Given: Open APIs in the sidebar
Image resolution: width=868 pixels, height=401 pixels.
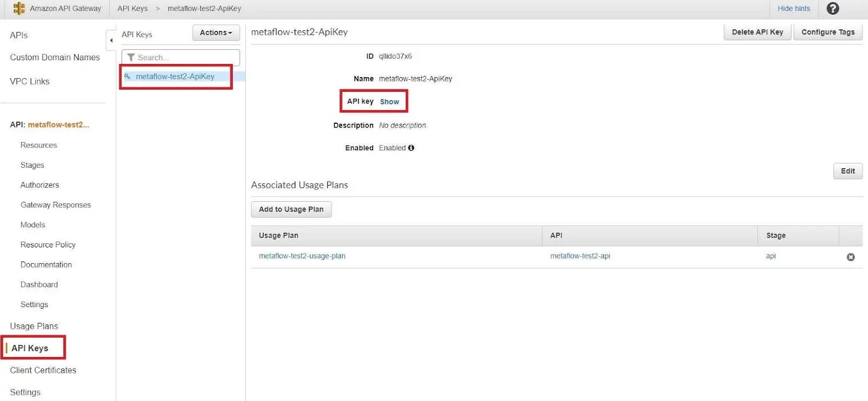Looking at the screenshot, I should pos(18,35).
